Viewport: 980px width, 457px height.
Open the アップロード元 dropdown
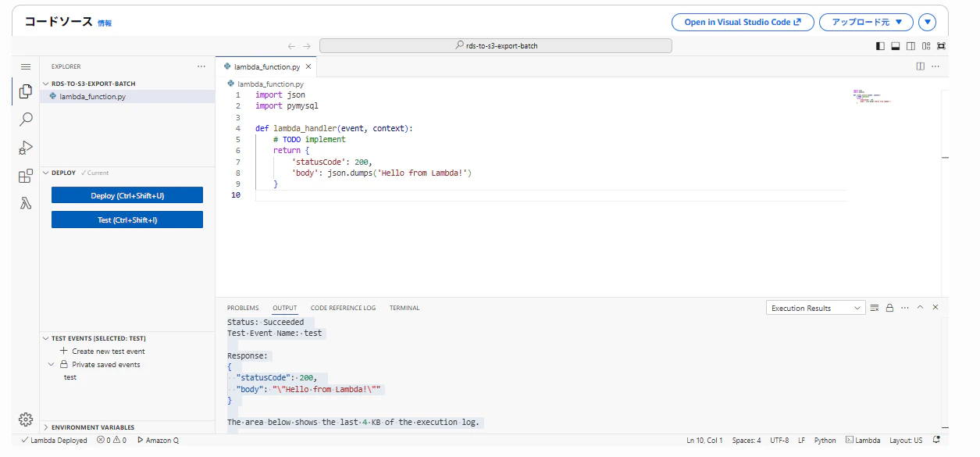(x=866, y=22)
